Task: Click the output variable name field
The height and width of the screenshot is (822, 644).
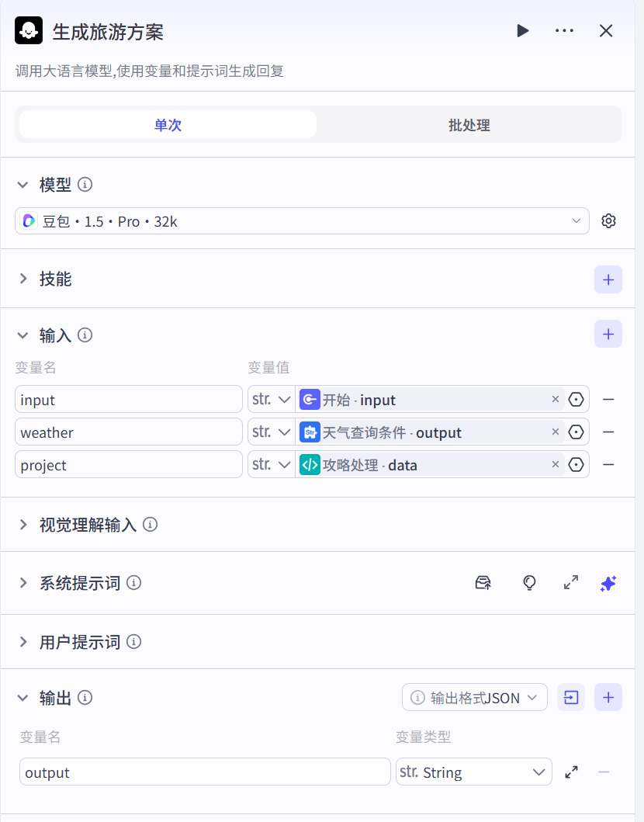Action: [x=205, y=772]
